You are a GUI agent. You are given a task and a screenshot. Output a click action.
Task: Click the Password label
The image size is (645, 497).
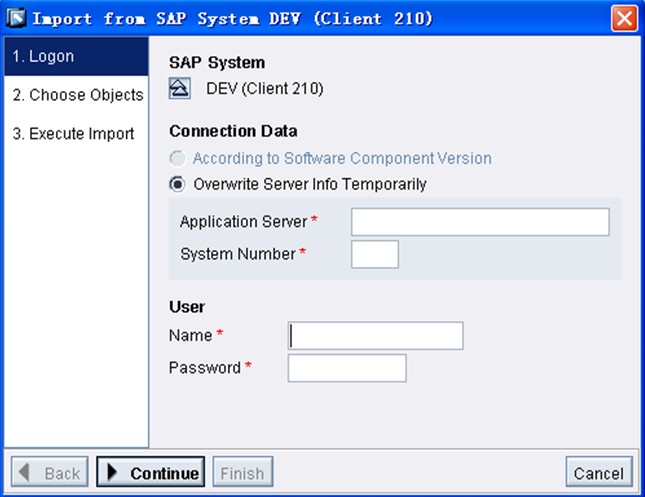205,367
